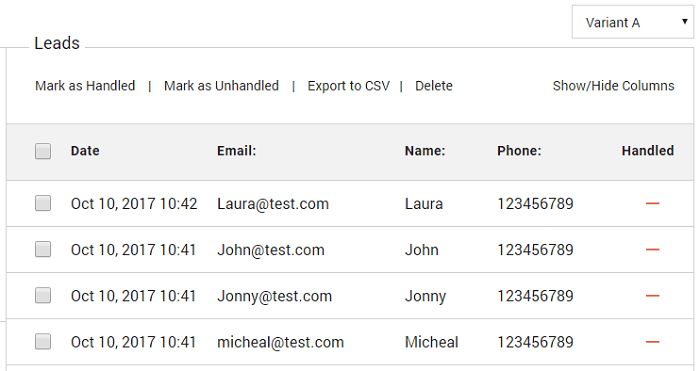Click the Handled column header
Screen dimensions: 700x371
click(x=648, y=151)
